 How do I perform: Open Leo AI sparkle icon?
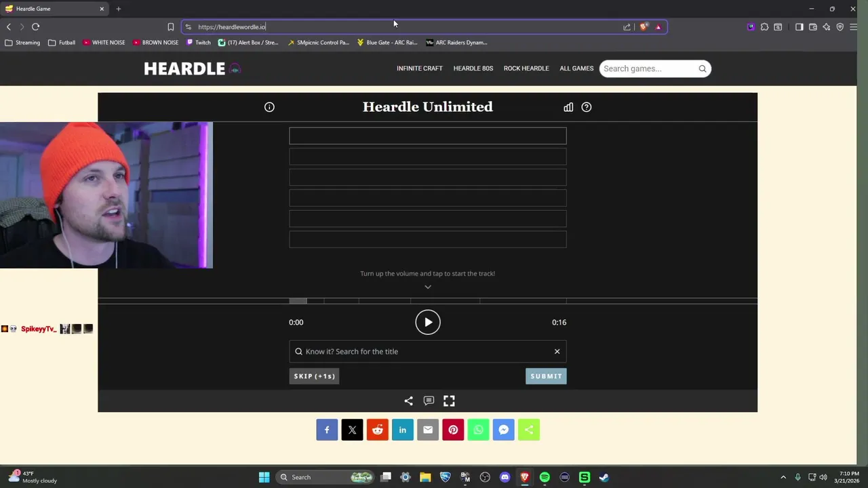[826, 27]
